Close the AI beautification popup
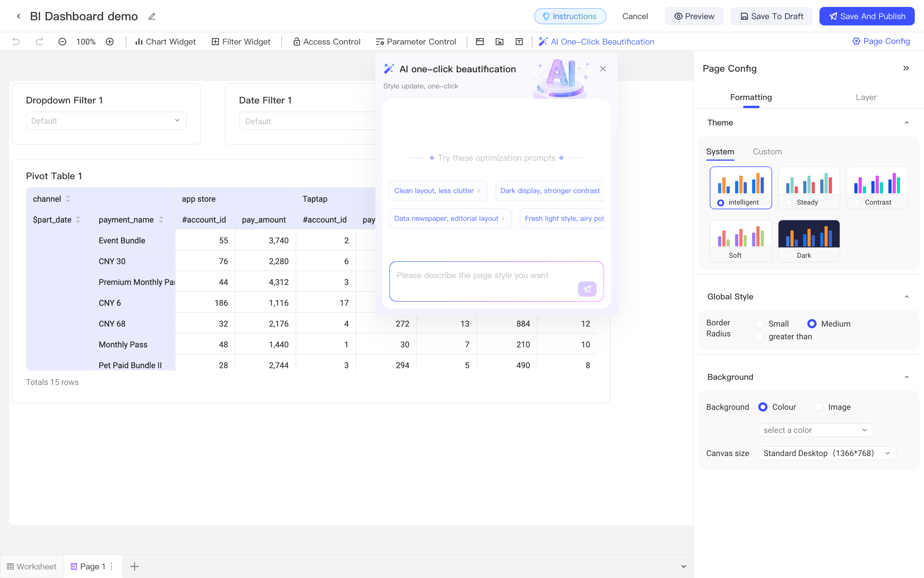Image resolution: width=924 pixels, height=578 pixels. tap(603, 69)
